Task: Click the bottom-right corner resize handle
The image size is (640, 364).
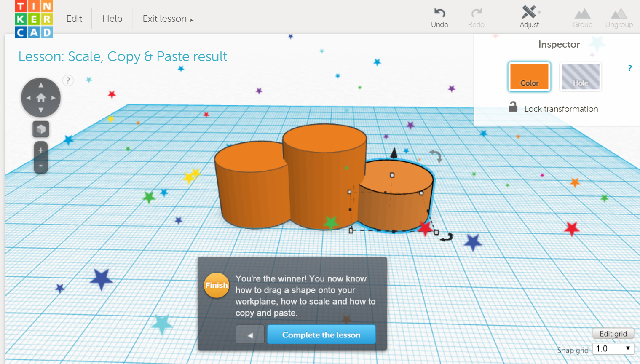Action: 436,232
